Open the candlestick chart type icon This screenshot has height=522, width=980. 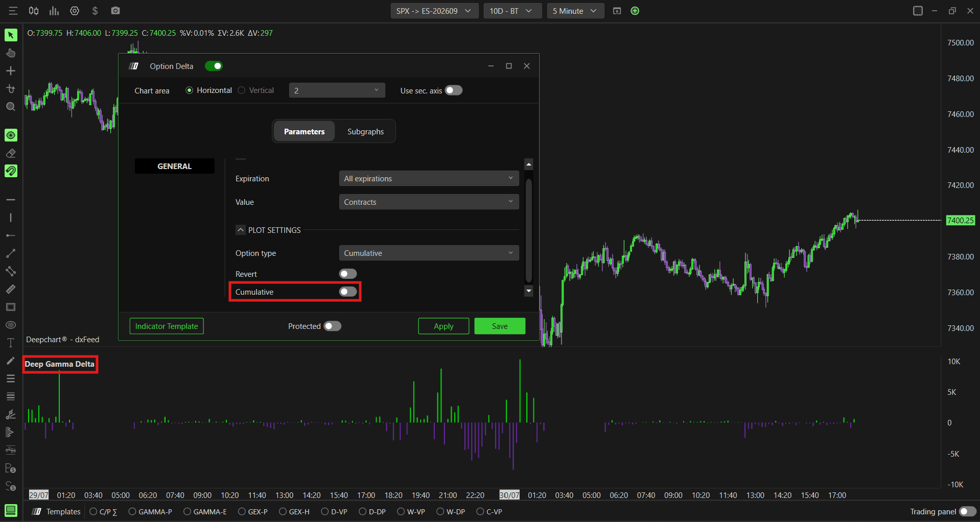pos(34,11)
